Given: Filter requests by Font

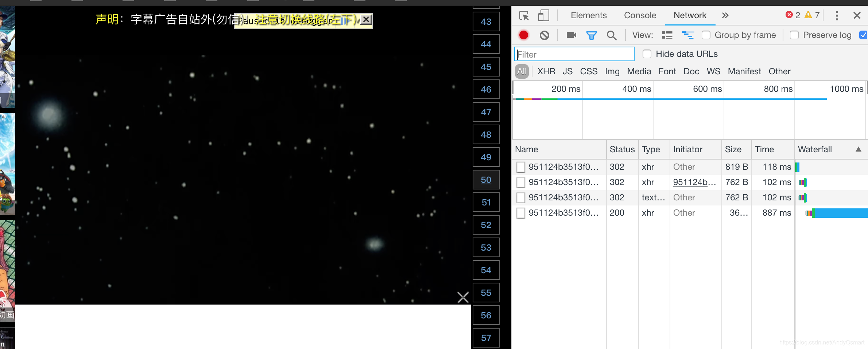Looking at the screenshot, I should pyautogui.click(x=667, y=71).
